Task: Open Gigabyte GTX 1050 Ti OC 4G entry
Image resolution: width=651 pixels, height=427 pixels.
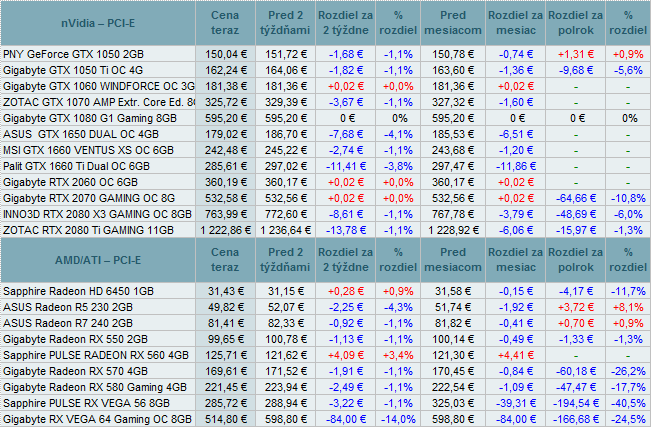Action: pos(74,70)
